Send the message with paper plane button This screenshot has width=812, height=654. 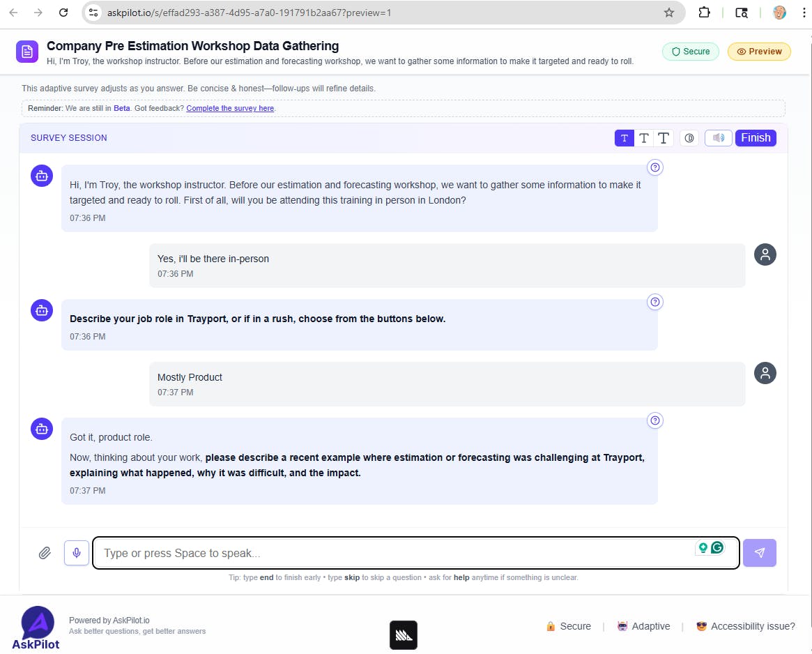pos(759,553)
